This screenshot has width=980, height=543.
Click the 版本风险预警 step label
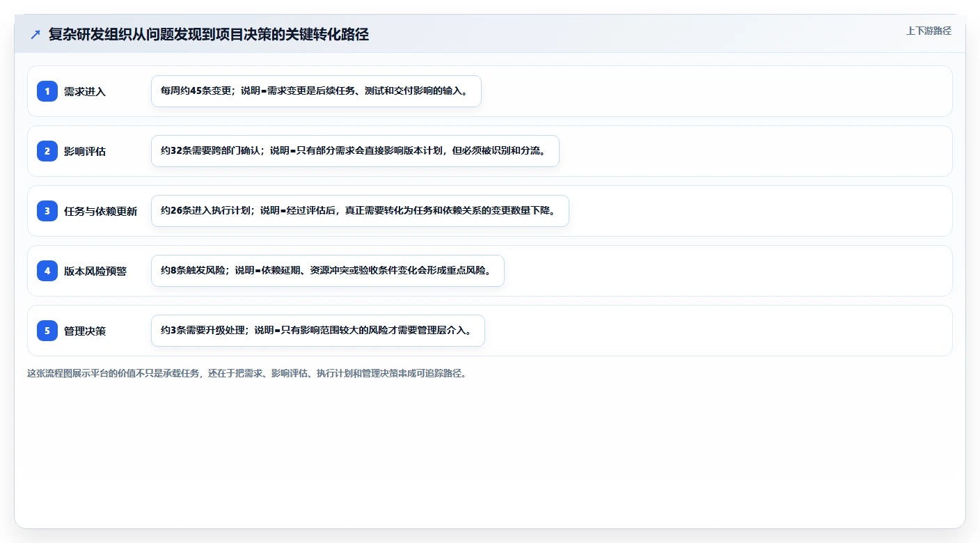pyautogui.click(x=95, y=271)
